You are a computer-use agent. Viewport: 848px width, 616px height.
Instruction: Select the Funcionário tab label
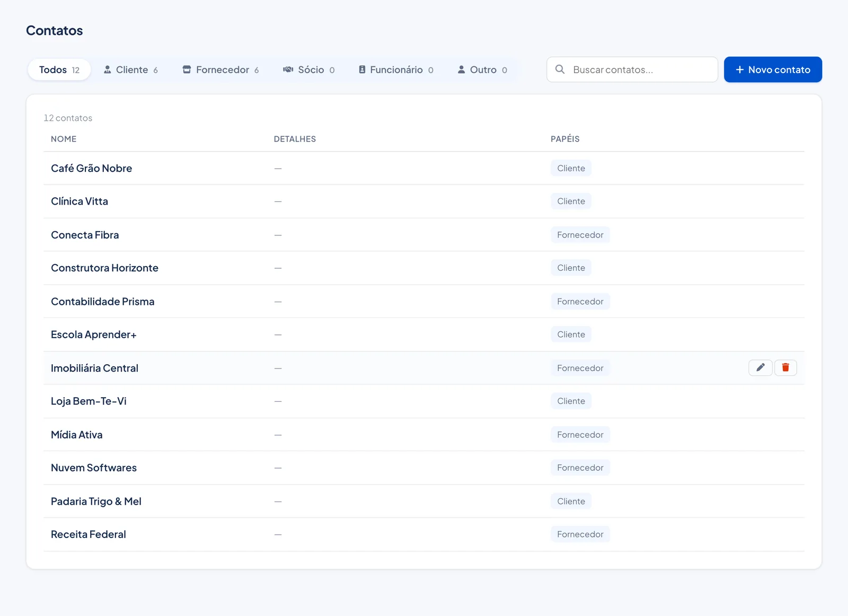click(396, 69)
